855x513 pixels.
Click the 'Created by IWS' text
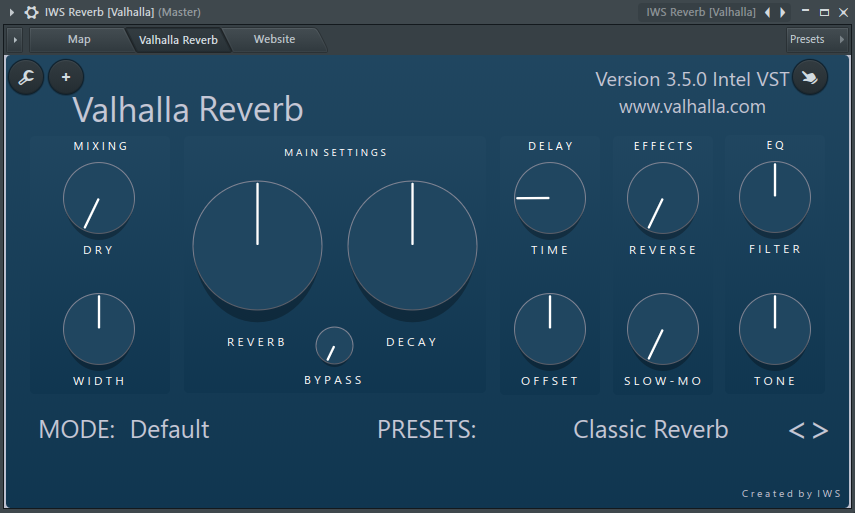(791, 494)
